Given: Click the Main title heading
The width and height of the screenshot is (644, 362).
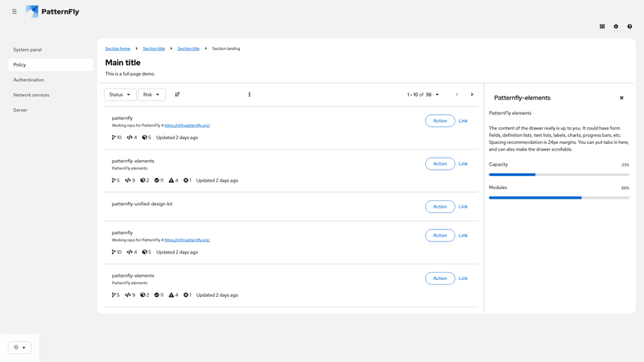Looking at the screenshot, I should [x=123, y=63].
